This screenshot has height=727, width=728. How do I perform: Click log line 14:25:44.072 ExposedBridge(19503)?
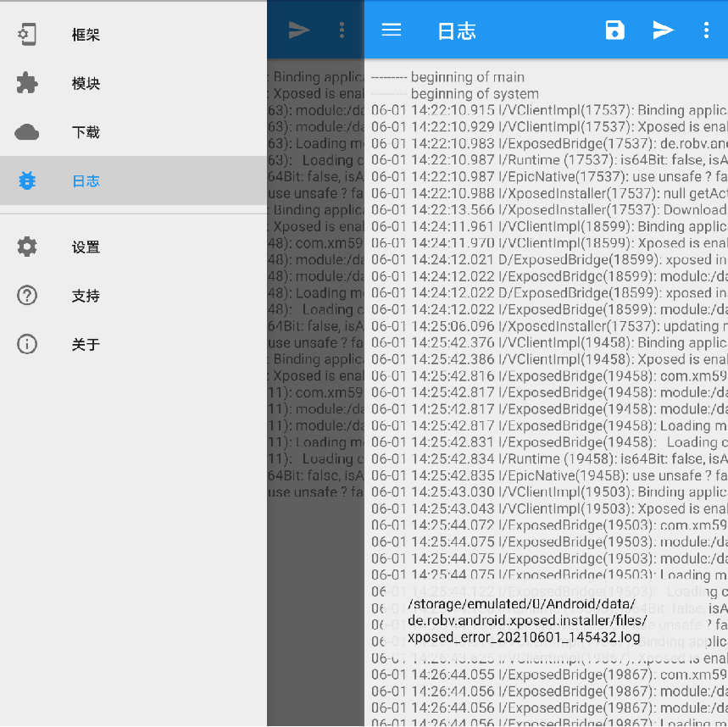pyautogui.click(x=549, y=525)
